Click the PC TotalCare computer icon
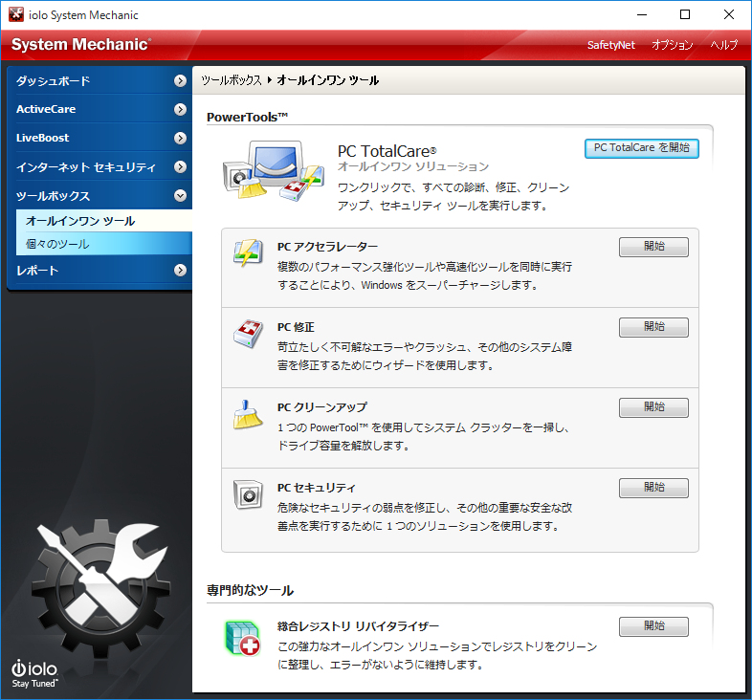 (x=274, y=170)
